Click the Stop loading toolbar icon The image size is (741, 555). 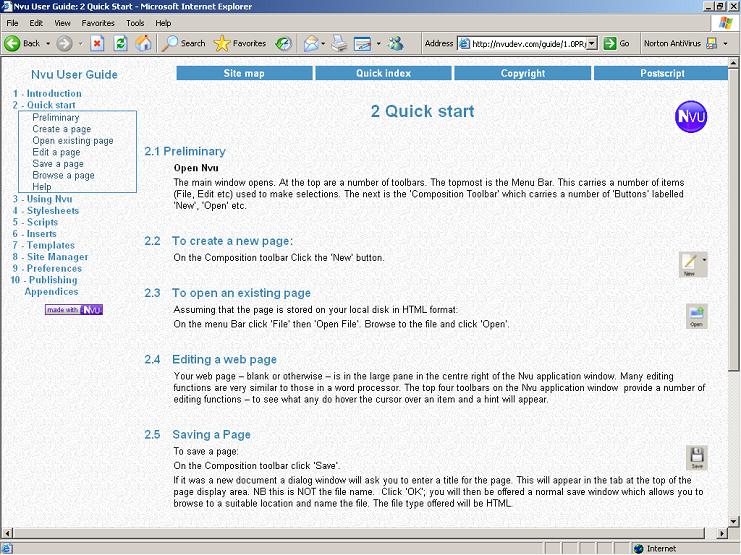tap(97, 43)
